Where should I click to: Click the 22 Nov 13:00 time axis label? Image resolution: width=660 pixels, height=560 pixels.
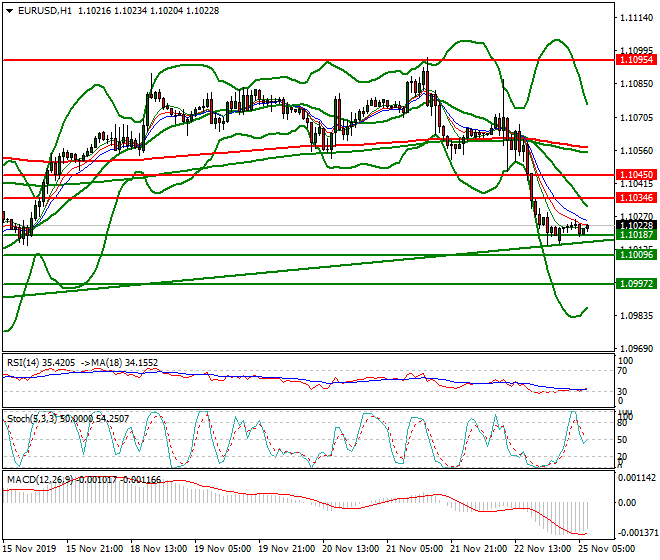pyautogui.click(x=543, y=549)
